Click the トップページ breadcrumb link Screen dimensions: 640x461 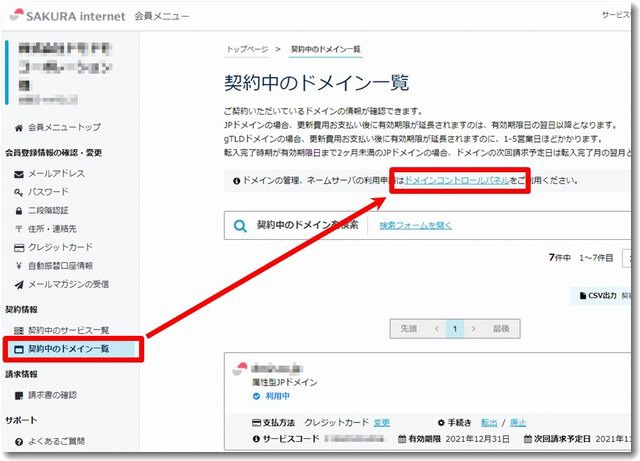pos(246,48)
